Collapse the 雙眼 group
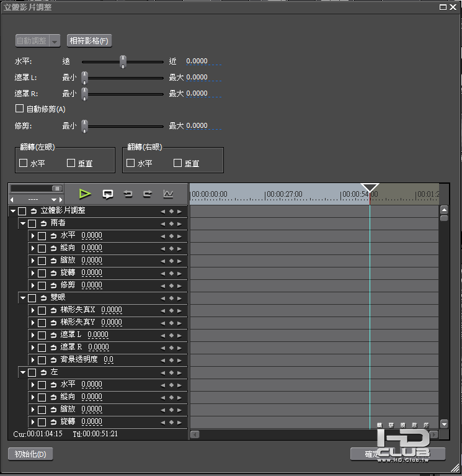This screenshot has width=462, height=476. 23,298
